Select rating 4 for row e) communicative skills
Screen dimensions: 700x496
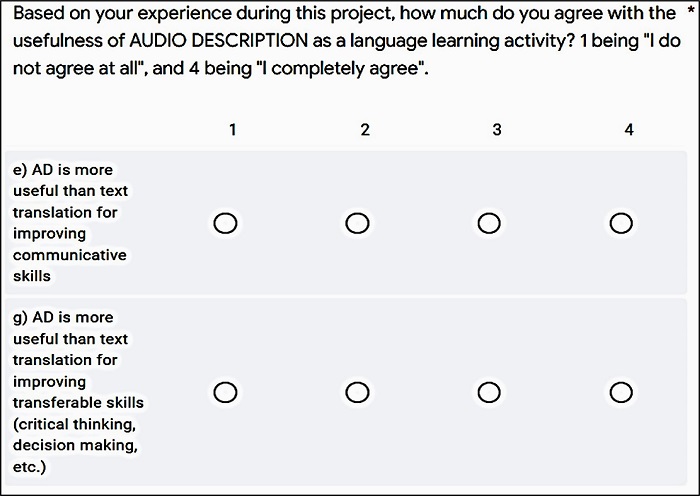tap(621, 223)
